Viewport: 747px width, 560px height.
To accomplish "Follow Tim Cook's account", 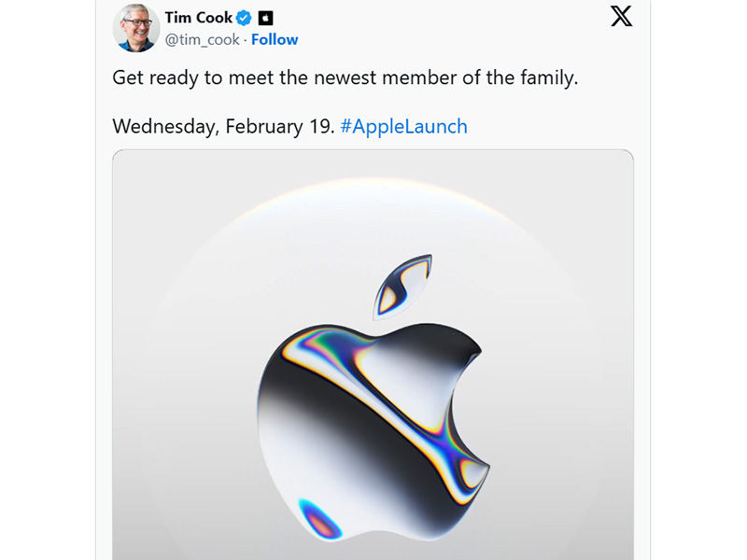I will [274, 39].
